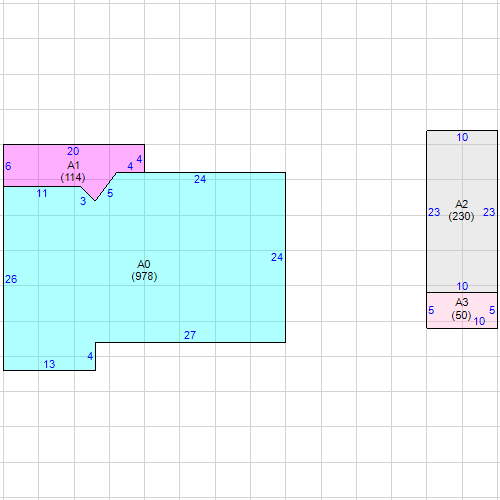Click the 10 dimension inside area A3
Screen dimensions: 500x500
pos(479,321)
